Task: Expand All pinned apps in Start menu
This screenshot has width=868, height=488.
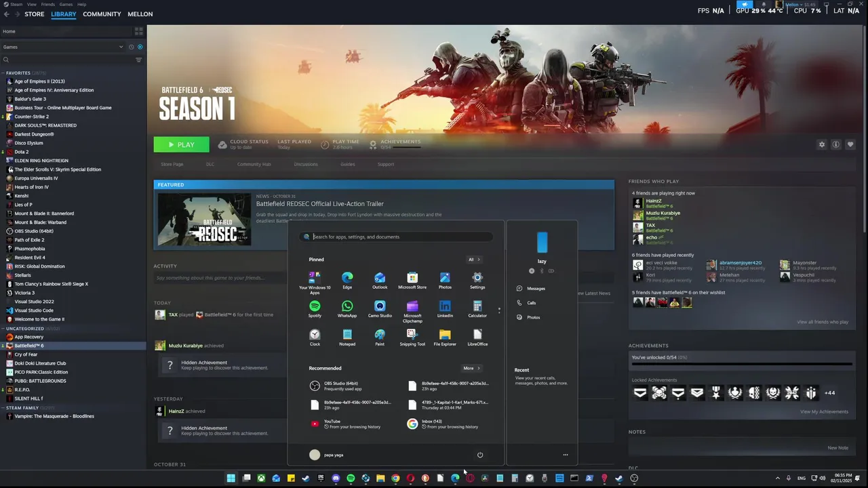Action: coord(473,260)
